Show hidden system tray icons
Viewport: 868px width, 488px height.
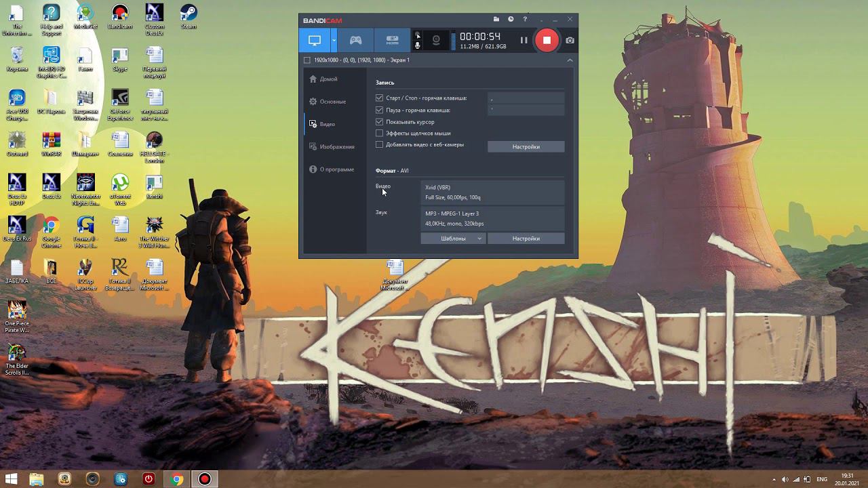click(774, 479)
